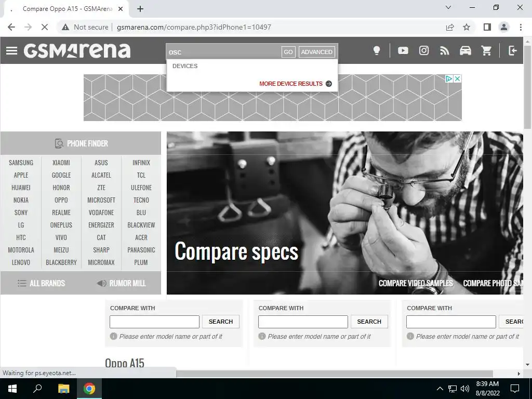Screen dimensions: 532x399
Task: Select the INFINIX brand
Action: coord(141,163)
